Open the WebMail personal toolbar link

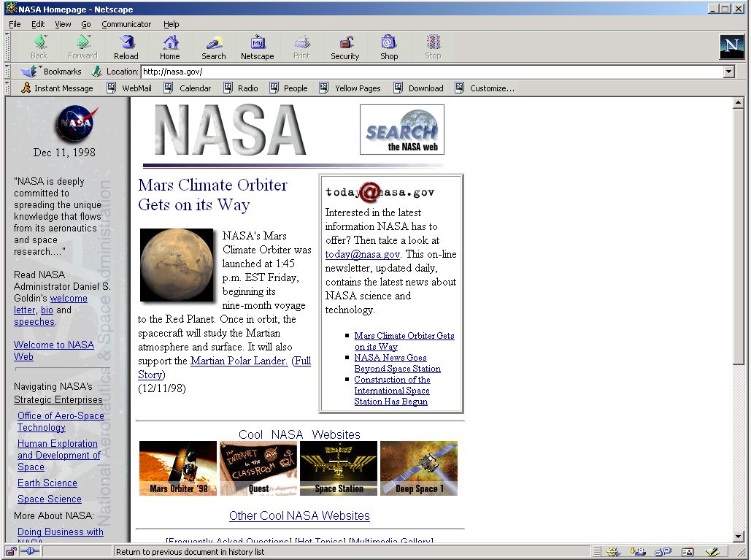129,88
